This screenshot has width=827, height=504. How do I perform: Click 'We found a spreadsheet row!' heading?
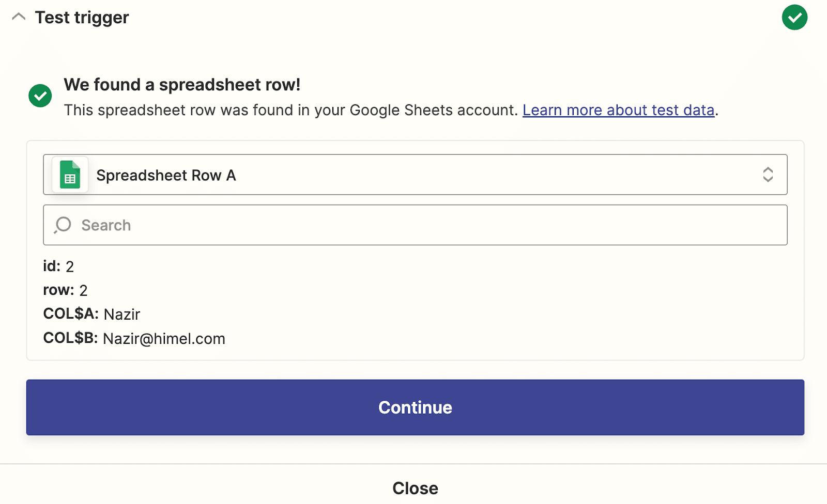coord(182,85)
